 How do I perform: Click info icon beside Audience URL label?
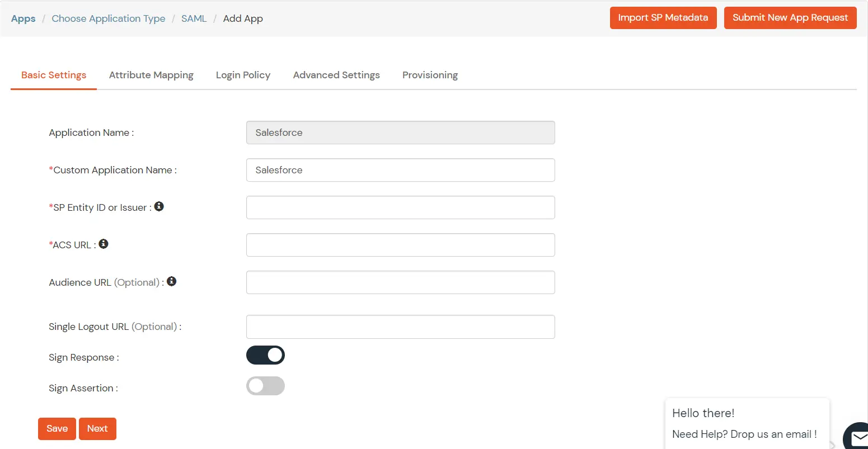(x=172, y=281)
